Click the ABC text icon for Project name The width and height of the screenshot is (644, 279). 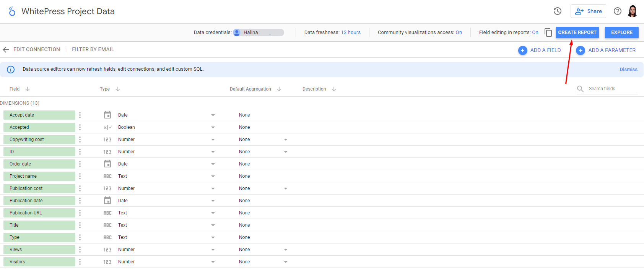(107, 176)
